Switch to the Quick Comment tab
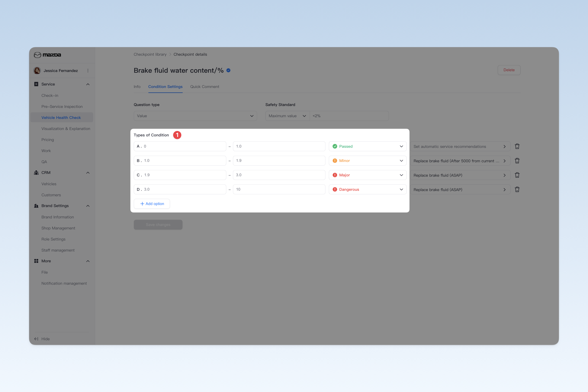 [204, 87]
